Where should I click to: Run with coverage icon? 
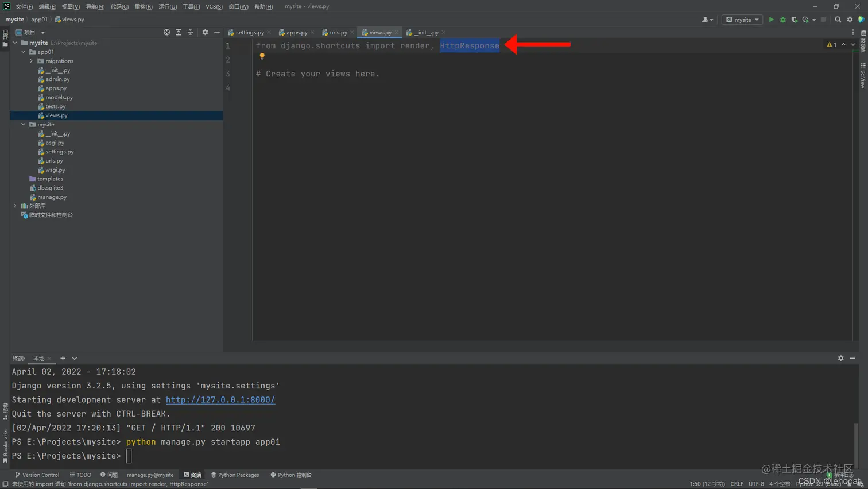(x=795, y=20)
